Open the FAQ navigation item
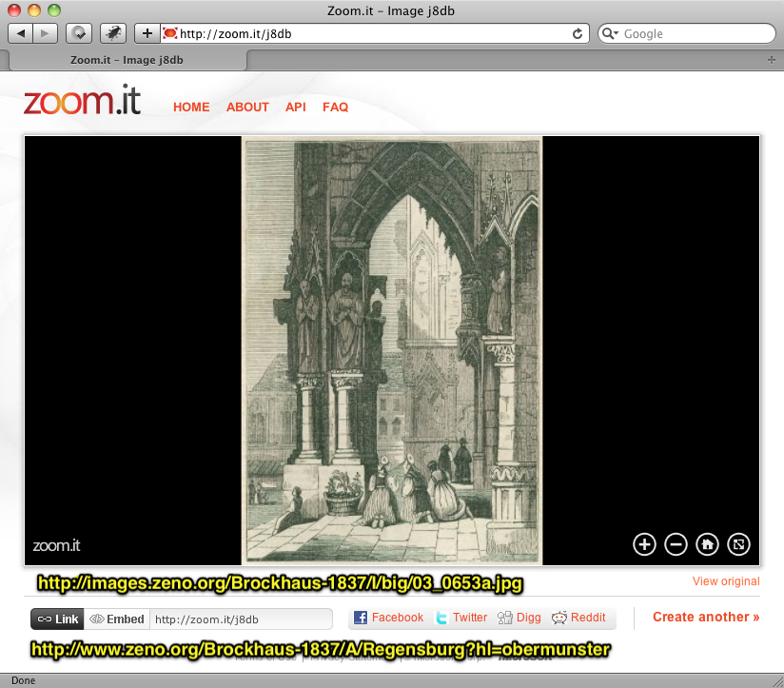 (336, 107)
